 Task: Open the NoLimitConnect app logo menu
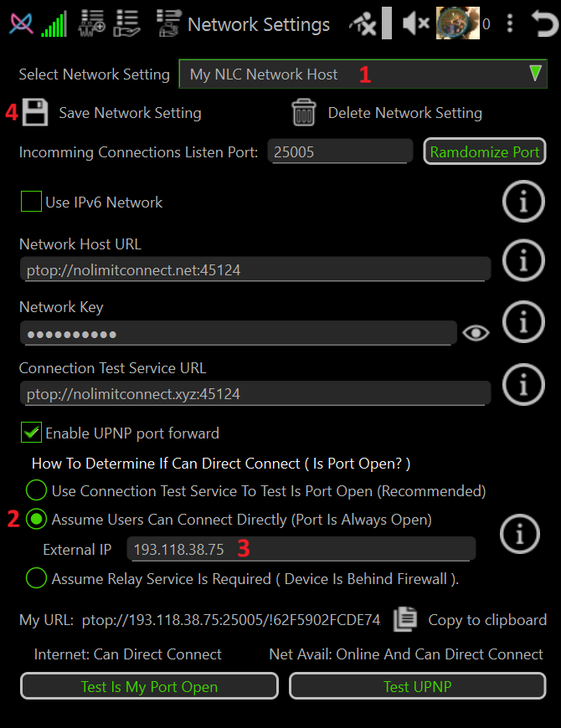coord(19,23)
